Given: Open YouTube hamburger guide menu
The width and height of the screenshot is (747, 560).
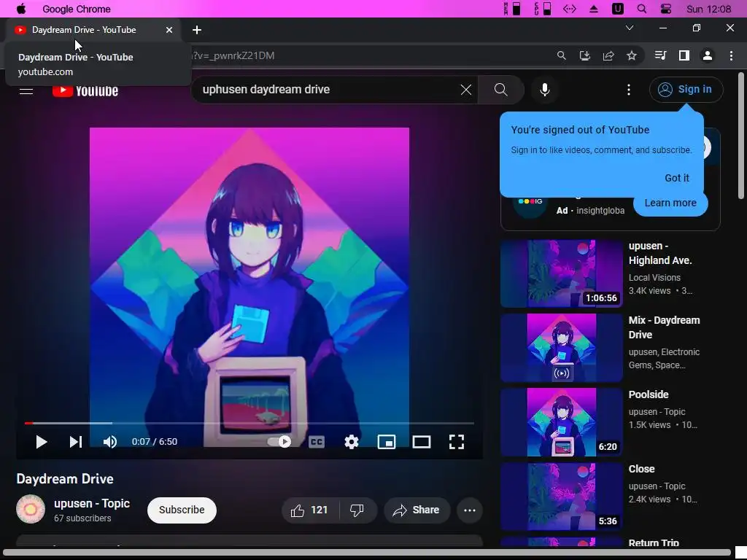Looking at the screenshot, I should (26, 90).
